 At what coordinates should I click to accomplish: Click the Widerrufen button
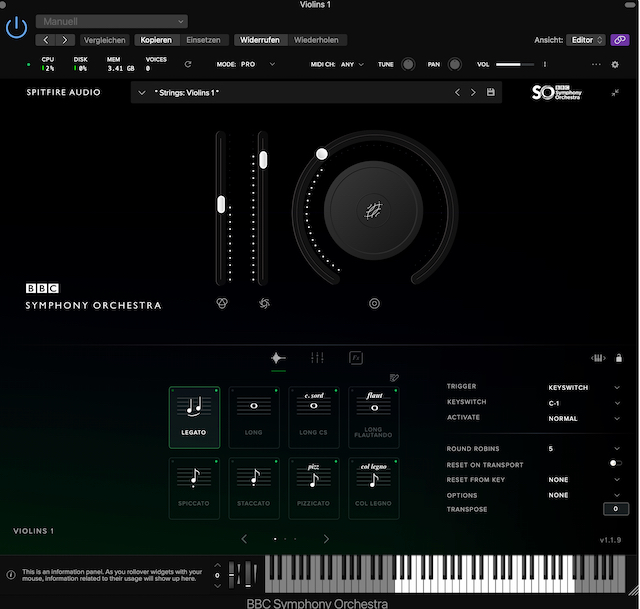[x=260, y=40]
